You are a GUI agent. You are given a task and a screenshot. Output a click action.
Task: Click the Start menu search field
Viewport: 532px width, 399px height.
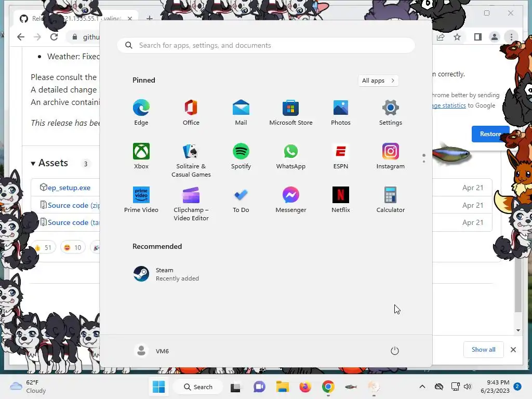coord(266,46)
